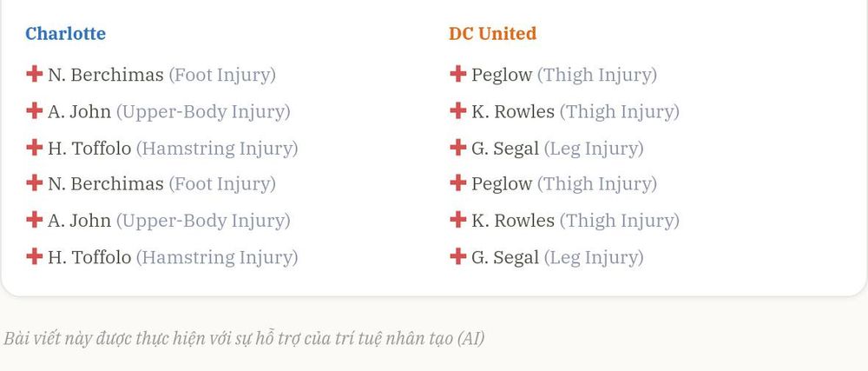Click the second Peglow player name

point(502,184)
